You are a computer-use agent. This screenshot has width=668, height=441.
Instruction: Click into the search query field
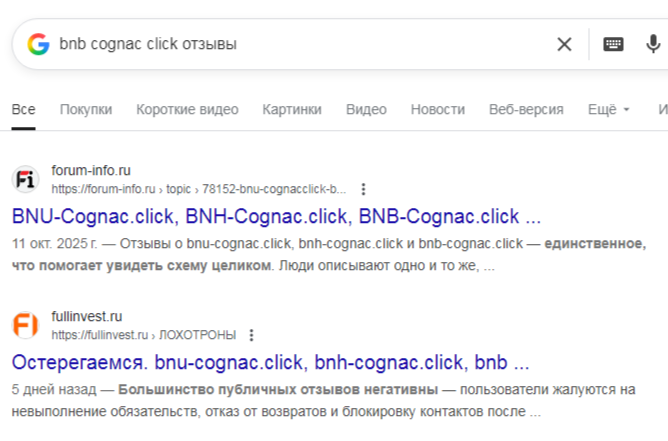coord(300,44)
